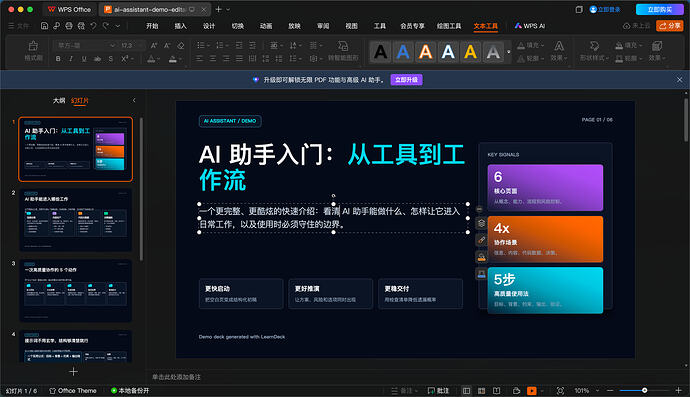
Task: Switch to the 动画 ribbon tab
Action: click(266, 26)
